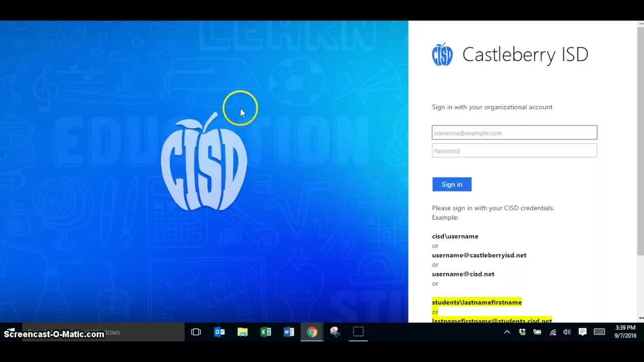This screenshot has height=362, width=644.
Task: Click the Password input field
Action: click(514, 151)
